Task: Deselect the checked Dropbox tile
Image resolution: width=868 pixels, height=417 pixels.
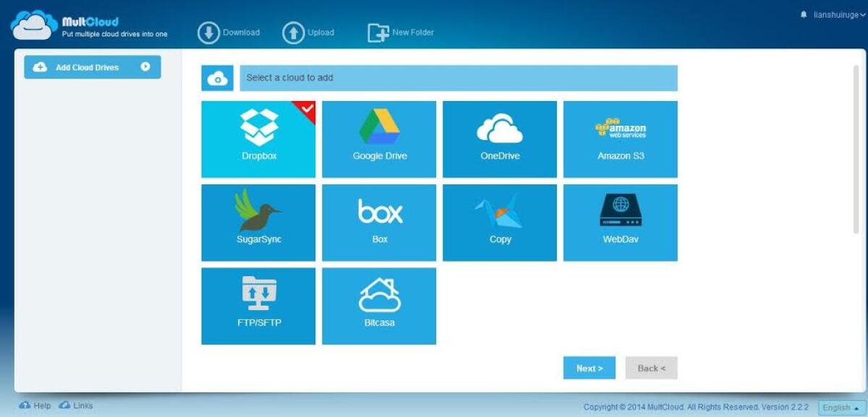Action: tap(258, 139)
